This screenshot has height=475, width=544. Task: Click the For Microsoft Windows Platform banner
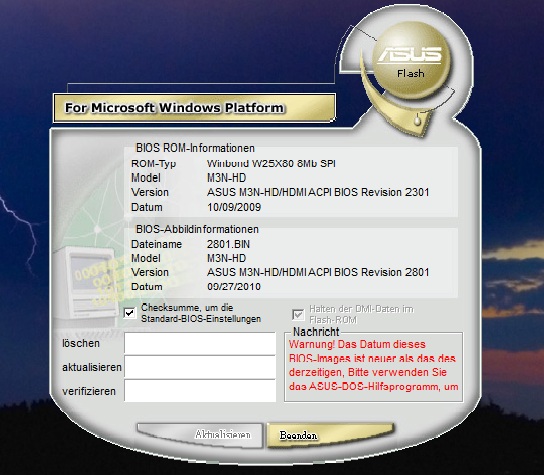click(194, 108)
